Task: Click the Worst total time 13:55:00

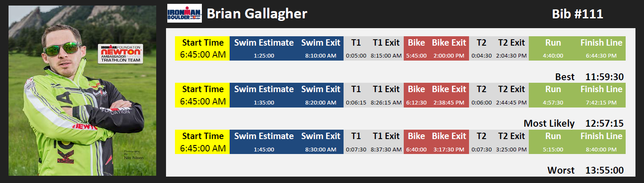Action: 605,170
